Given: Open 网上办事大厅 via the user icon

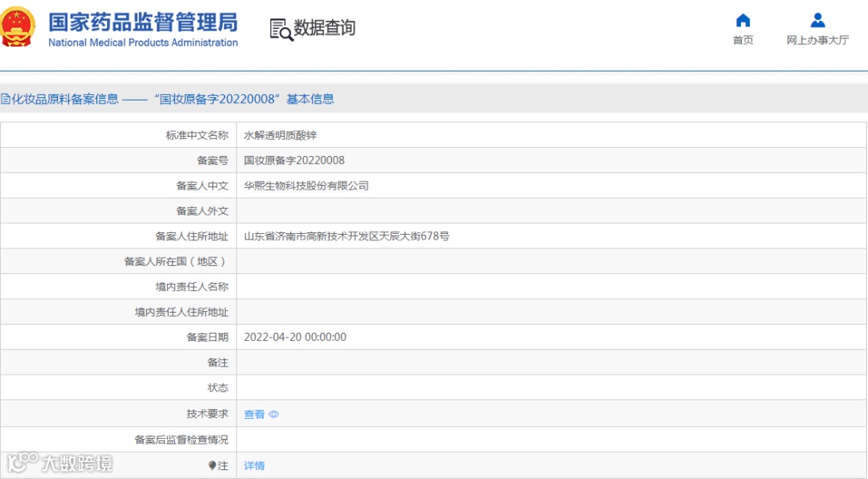Looking at the screenshot, I should pyautogui.click(x=817, y=20).
